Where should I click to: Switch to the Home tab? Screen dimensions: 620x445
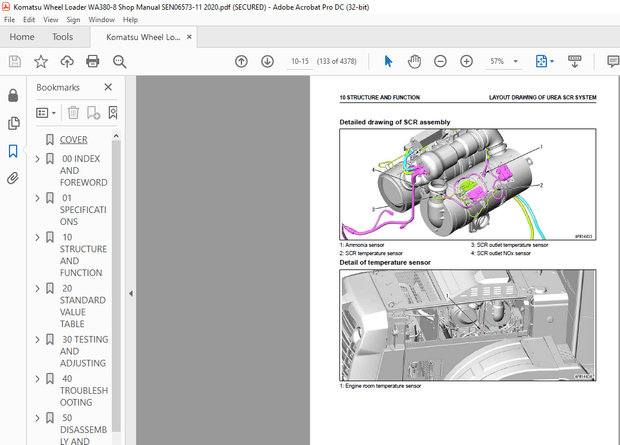(22, 37)
